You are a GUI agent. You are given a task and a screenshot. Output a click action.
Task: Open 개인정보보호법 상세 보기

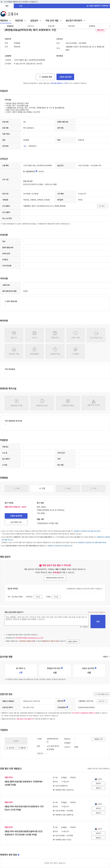pyautogui.click(x=55, y=578)
